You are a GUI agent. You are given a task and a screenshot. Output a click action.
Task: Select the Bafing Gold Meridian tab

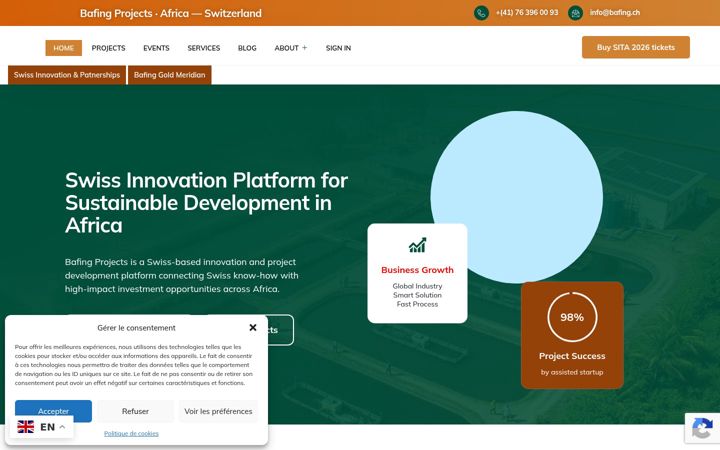pos(169,75)
